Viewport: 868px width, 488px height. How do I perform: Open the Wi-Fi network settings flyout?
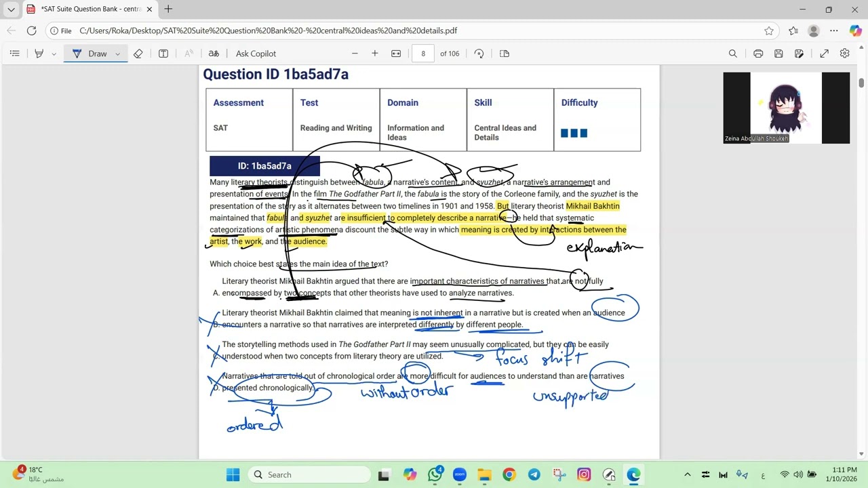pos(785,474)
